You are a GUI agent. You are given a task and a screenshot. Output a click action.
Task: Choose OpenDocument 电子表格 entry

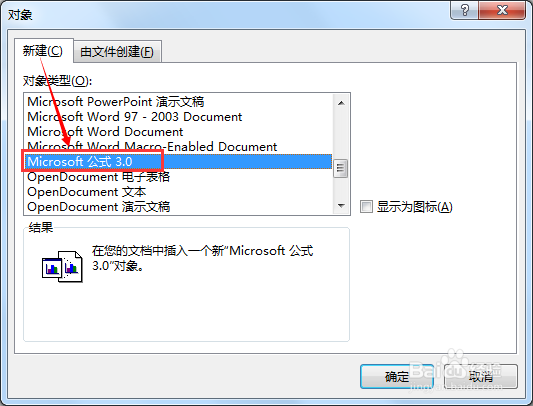178,176
